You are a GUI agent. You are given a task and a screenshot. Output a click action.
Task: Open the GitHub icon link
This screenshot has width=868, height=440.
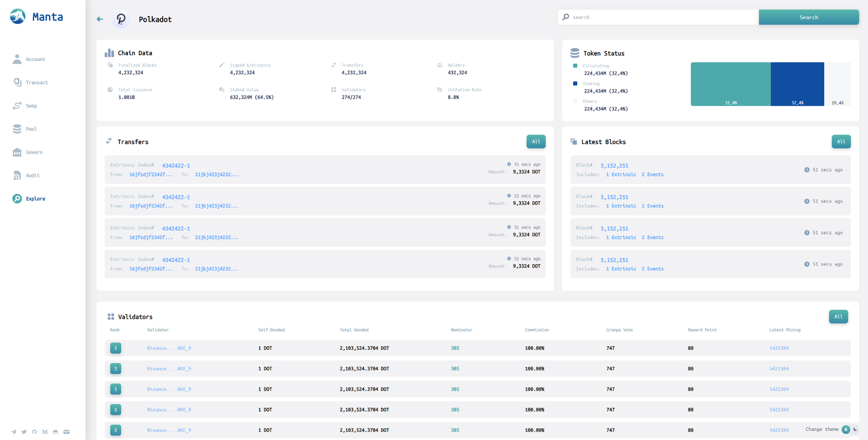(x=34, y=432)
